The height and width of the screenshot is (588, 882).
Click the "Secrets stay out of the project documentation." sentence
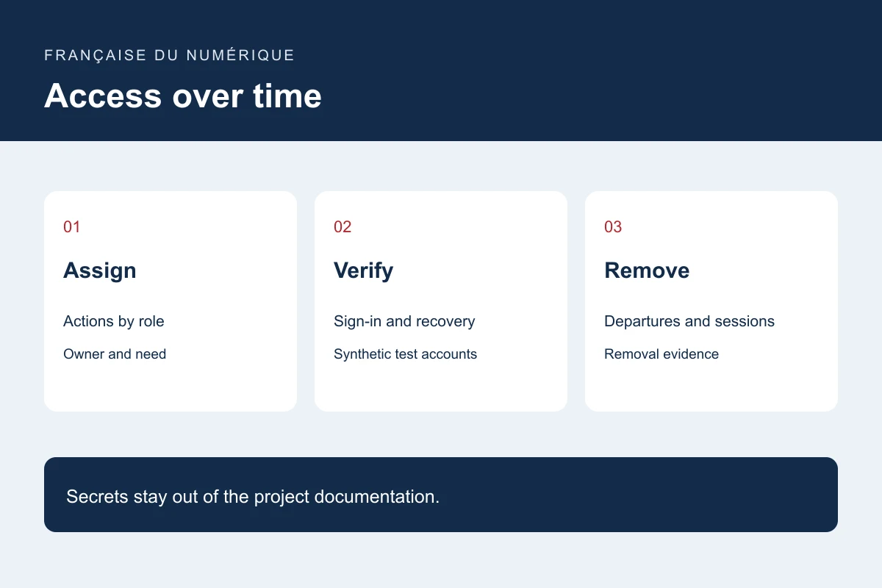point(253,496)
